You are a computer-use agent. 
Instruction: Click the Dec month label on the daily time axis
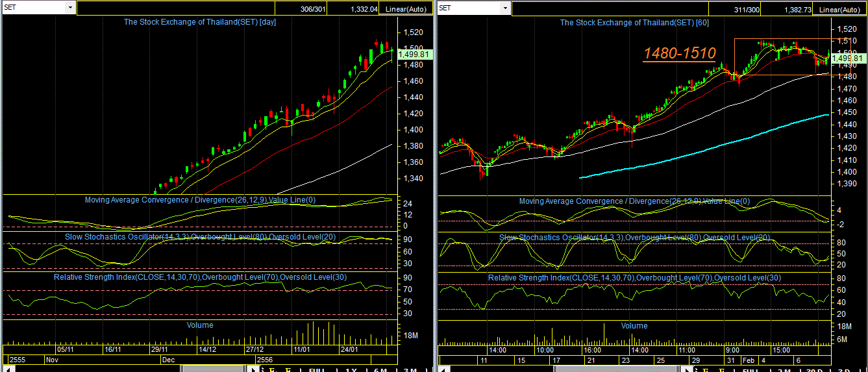168,359
